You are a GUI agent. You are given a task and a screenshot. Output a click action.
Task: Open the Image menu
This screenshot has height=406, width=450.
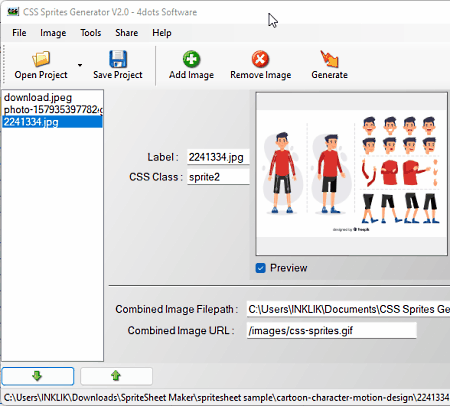[x=53, y=33]
